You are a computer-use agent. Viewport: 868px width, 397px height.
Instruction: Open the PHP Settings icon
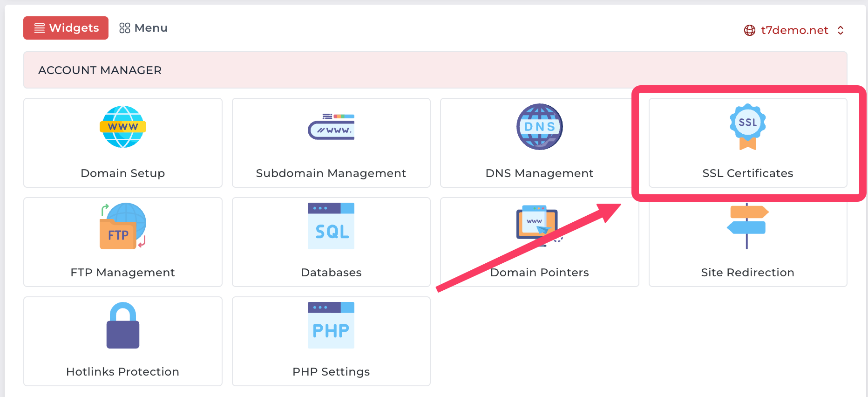coord(331,326)
